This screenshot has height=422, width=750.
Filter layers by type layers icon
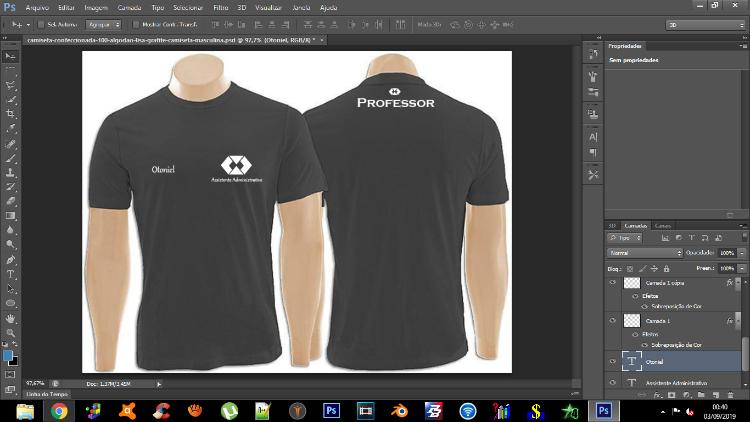click(x=692, y=238)
